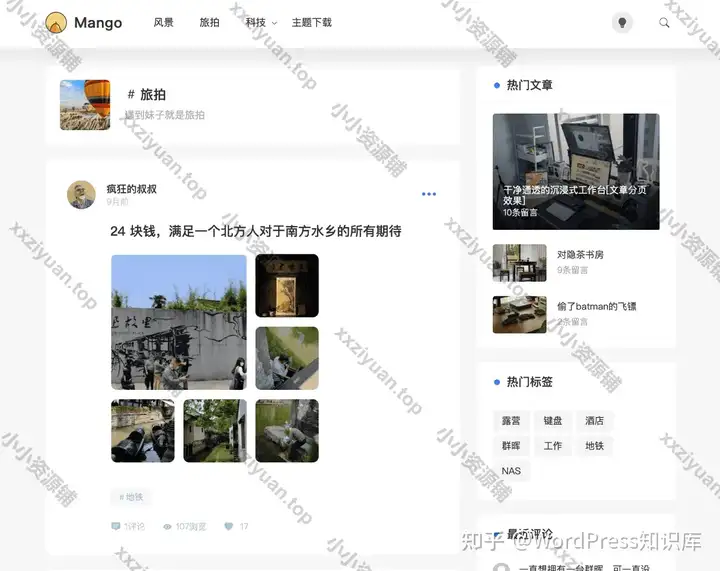Open the 对隐茶书房 article title

580,255
